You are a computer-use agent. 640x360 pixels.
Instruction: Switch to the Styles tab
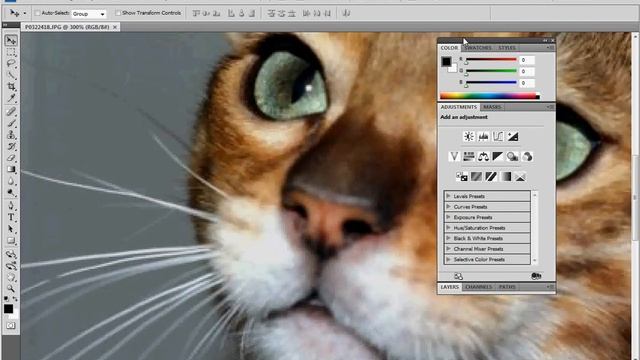(x=507, y=48)
